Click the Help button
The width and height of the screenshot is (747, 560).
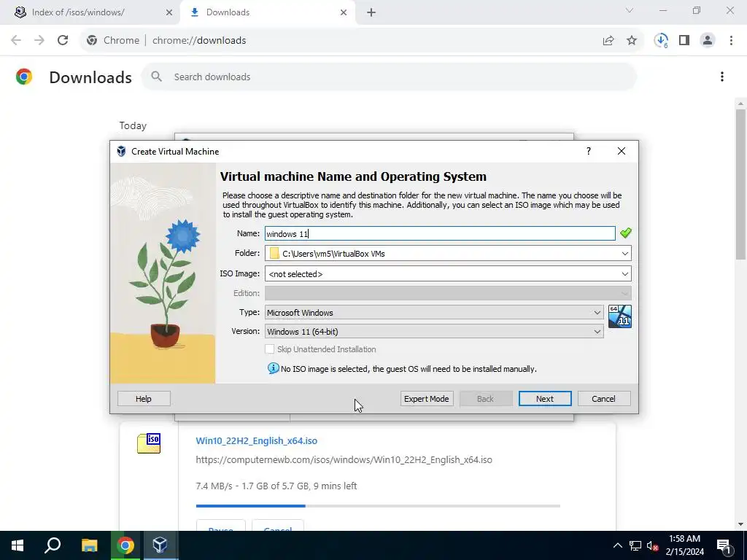pos(144,399)
